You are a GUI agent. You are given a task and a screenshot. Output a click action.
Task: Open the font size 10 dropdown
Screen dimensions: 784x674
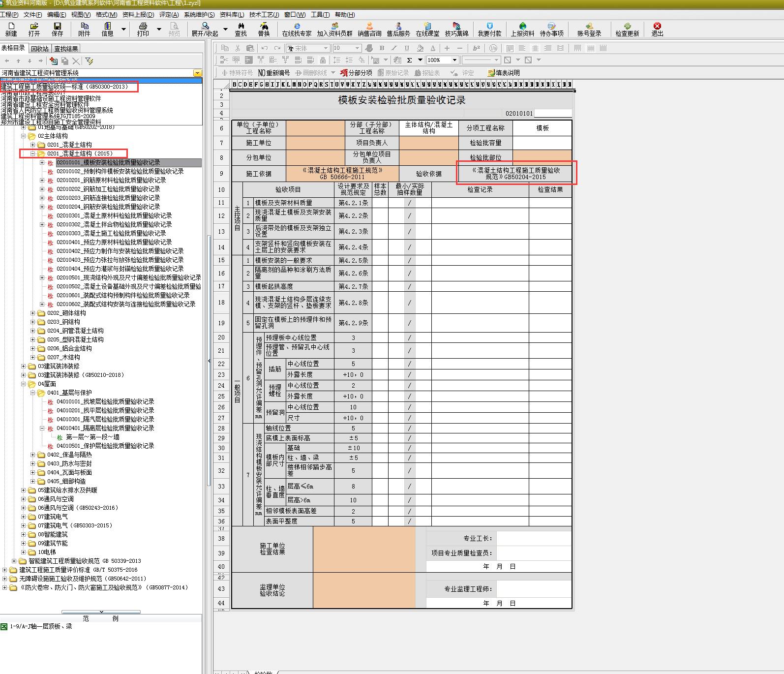tap(358, 48)
